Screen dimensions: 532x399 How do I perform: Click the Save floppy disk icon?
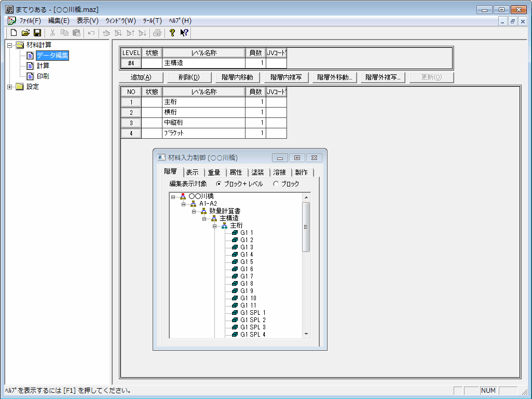pyautogui.click(x=37, y=33)
